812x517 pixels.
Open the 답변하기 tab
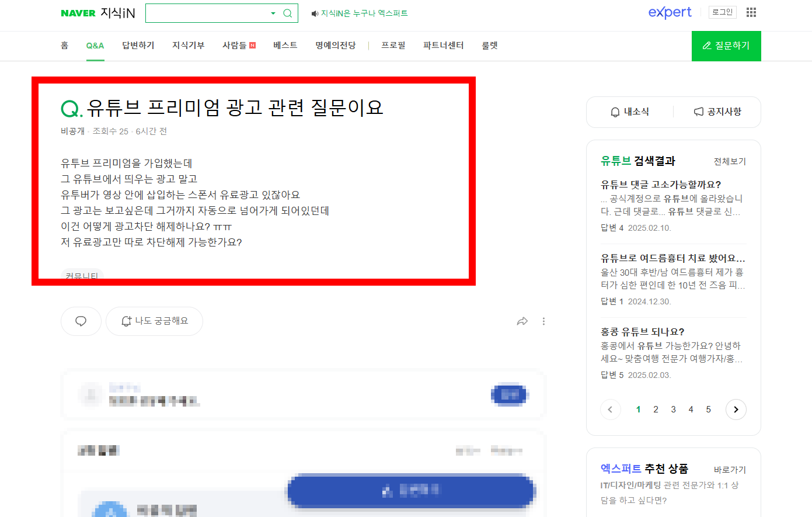[x=138, y=45]
